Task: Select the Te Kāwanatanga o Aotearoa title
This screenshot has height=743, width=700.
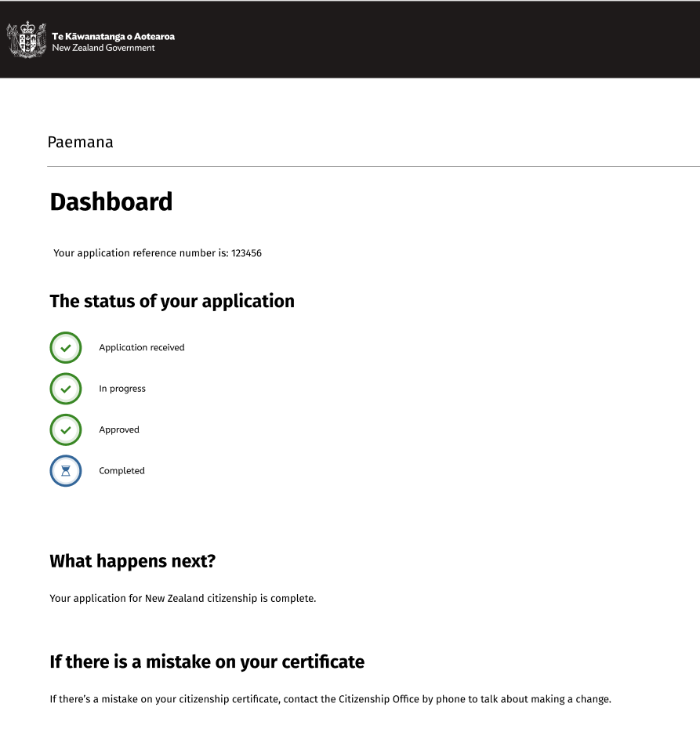Action: tap(114, 37)
